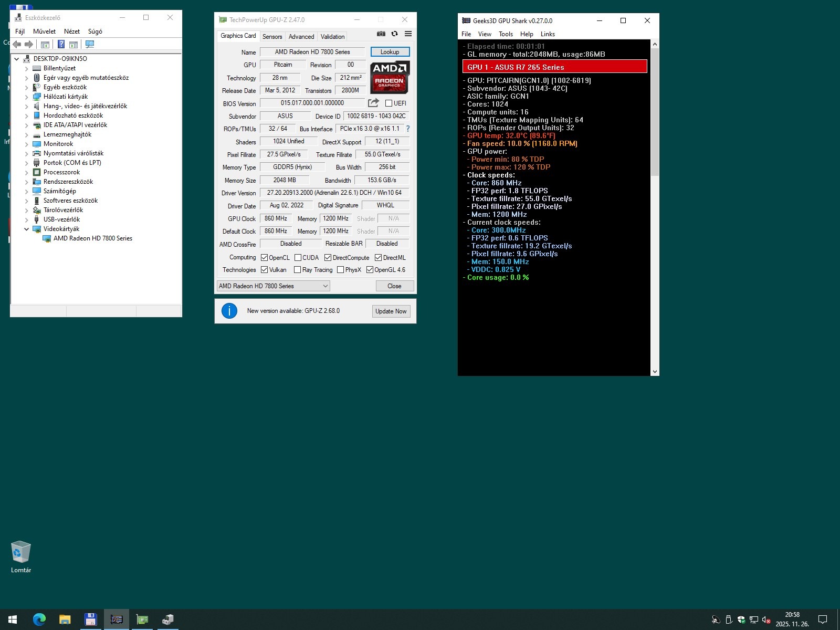Click the blue info icon in update banner
Viewport: 840px width, 630px height.
click(x=229, y=311)
